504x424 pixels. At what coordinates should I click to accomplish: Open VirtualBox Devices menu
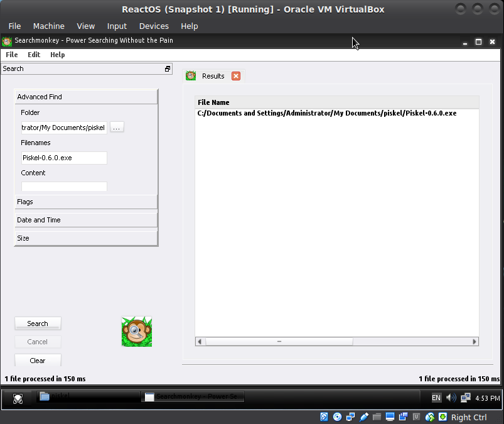(x=154, y=26)
